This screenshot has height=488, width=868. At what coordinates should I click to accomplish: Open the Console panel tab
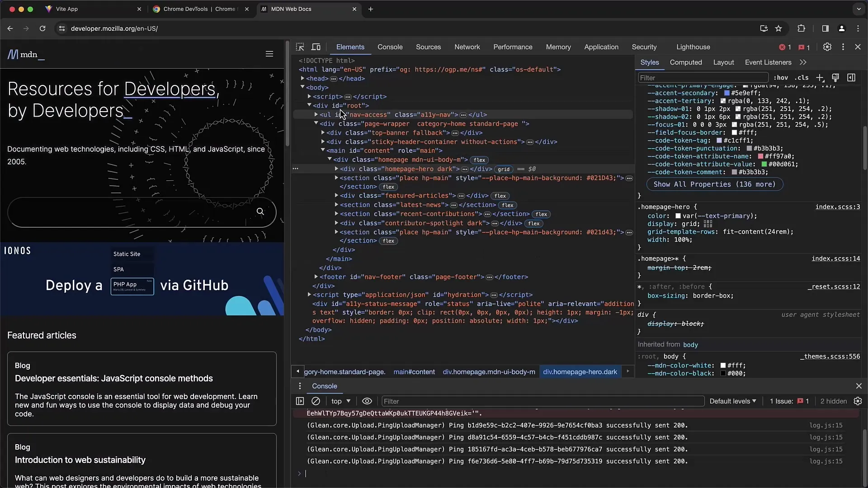click(x=390, y=47)
